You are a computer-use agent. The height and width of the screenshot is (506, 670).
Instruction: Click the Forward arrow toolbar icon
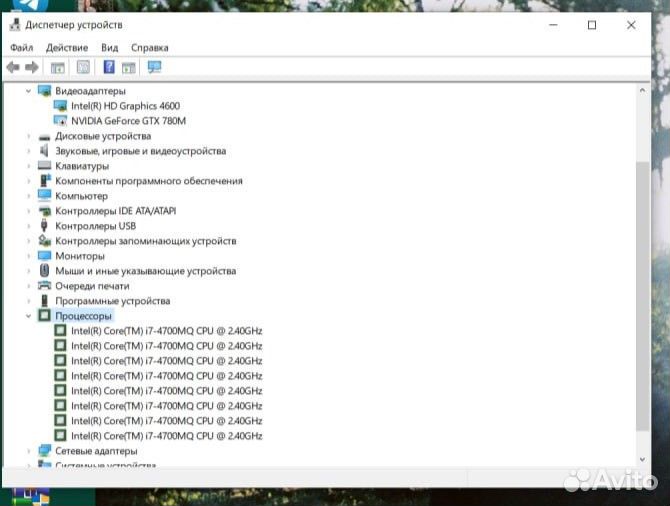[32, 67]
